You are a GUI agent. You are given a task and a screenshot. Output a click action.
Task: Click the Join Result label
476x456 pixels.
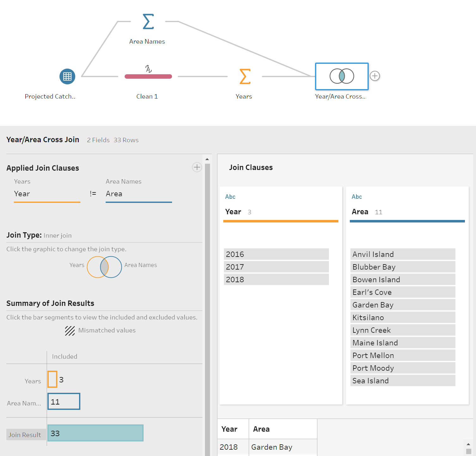tap(25, 435)
